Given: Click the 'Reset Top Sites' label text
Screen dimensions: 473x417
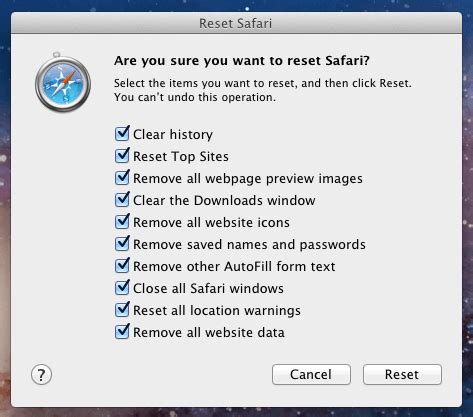Looking at the screenshot, I should click(x=181, y=157).
